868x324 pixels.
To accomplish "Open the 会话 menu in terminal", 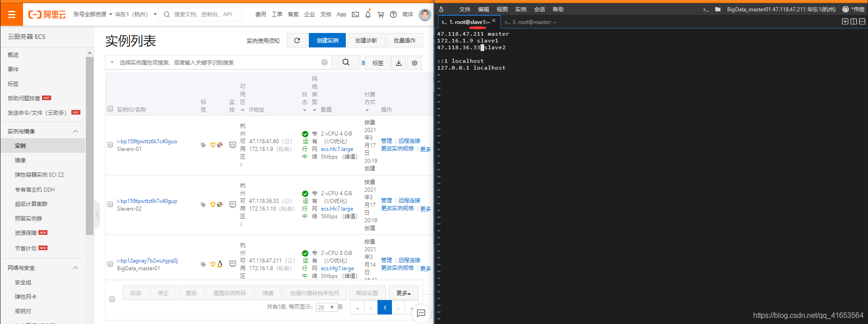I will (x=539, y=9).
